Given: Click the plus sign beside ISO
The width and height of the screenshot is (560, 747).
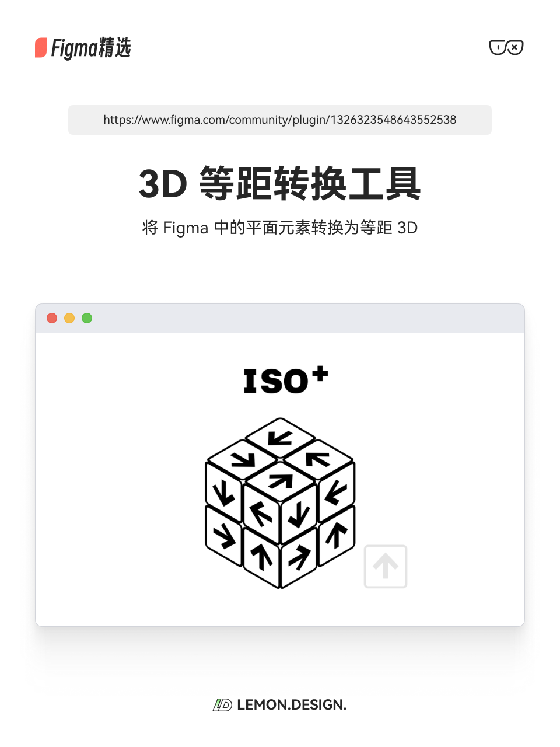Looking at the screenshot, I should (320, 374).
